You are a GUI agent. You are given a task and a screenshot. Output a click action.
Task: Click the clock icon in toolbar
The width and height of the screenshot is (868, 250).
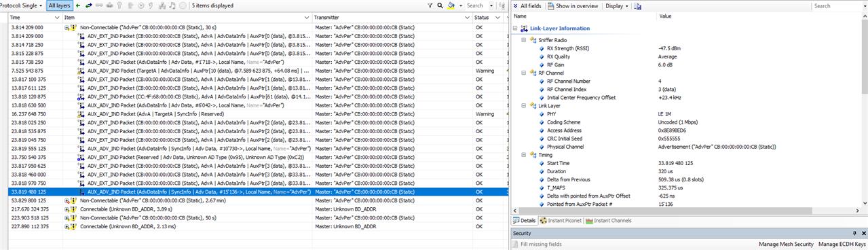tap(140, 5)
